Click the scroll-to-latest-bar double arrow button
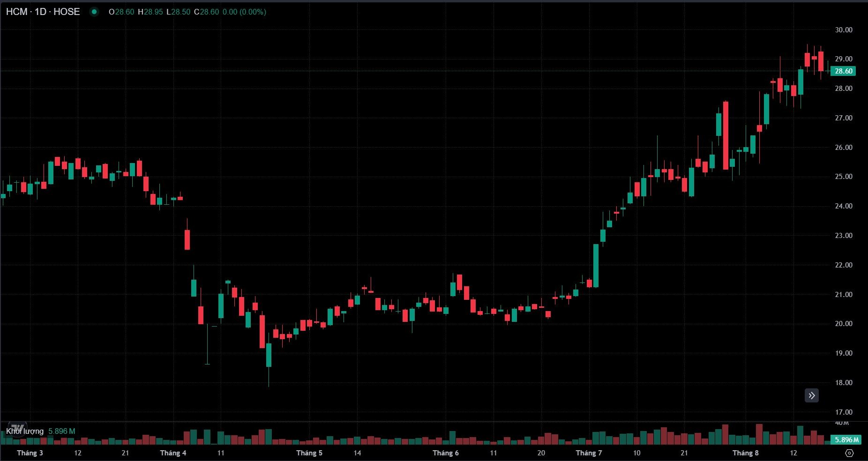 [811, 396]
